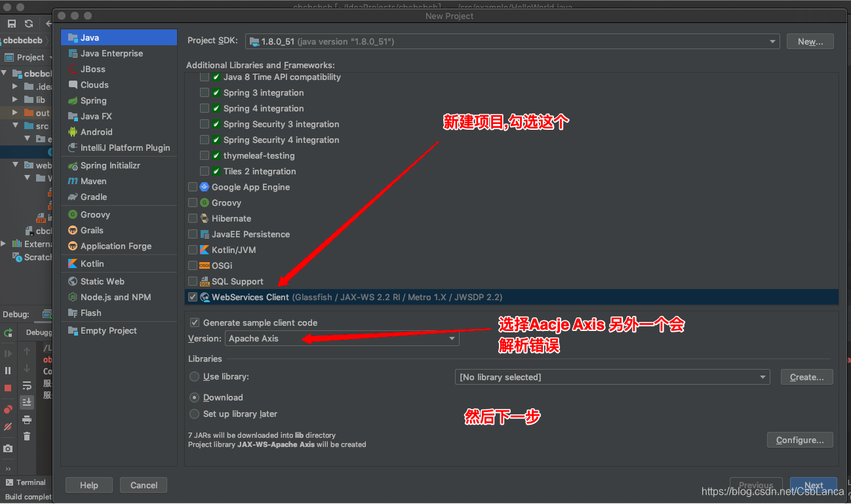
Task: Select Flash project type
Action: click(119, 313)
